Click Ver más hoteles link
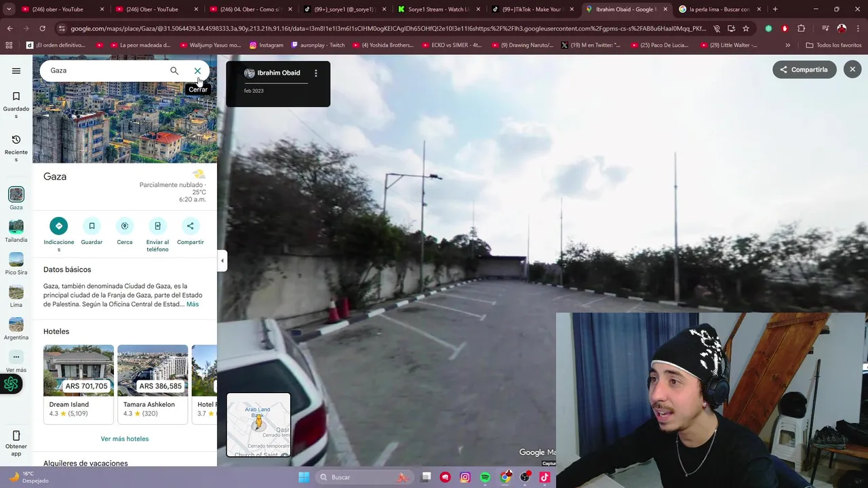 coord(125,439)
